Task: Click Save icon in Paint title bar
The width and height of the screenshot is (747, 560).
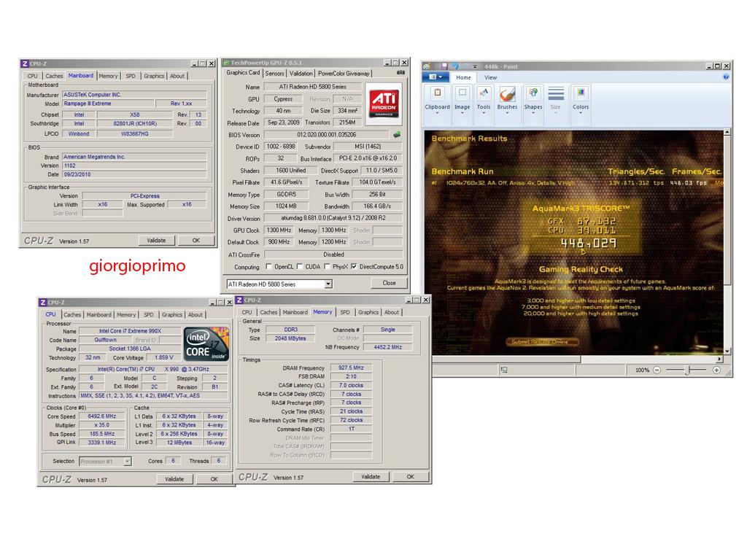Action: (444, 66)
